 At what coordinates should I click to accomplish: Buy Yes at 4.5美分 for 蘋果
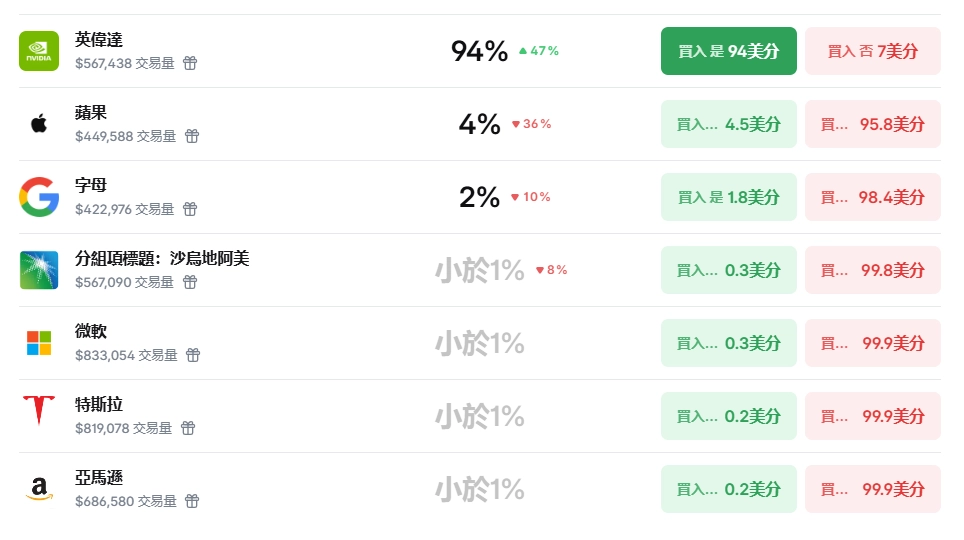[728, 124]
